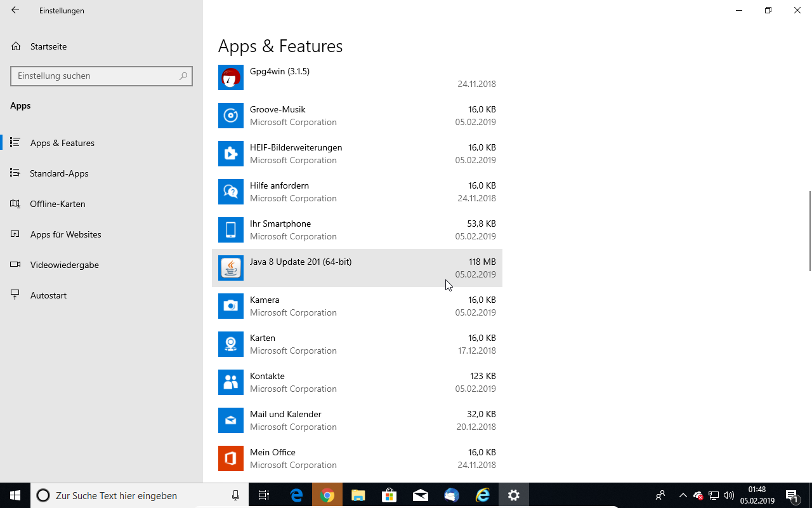Select the Kamera app icon

coord(231,306)
